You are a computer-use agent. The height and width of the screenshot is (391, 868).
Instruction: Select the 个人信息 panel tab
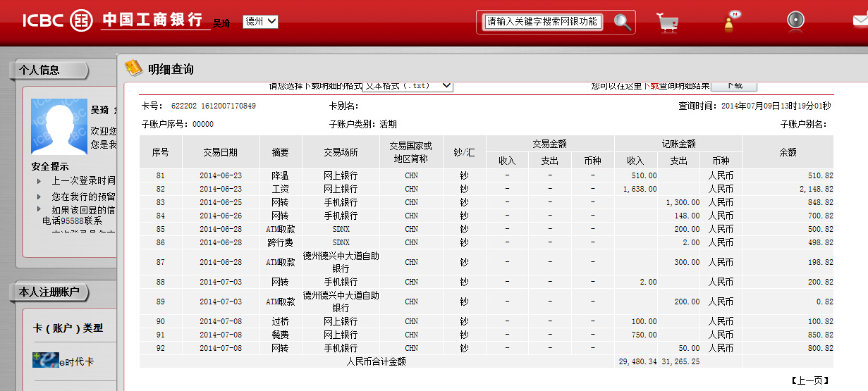48,70
